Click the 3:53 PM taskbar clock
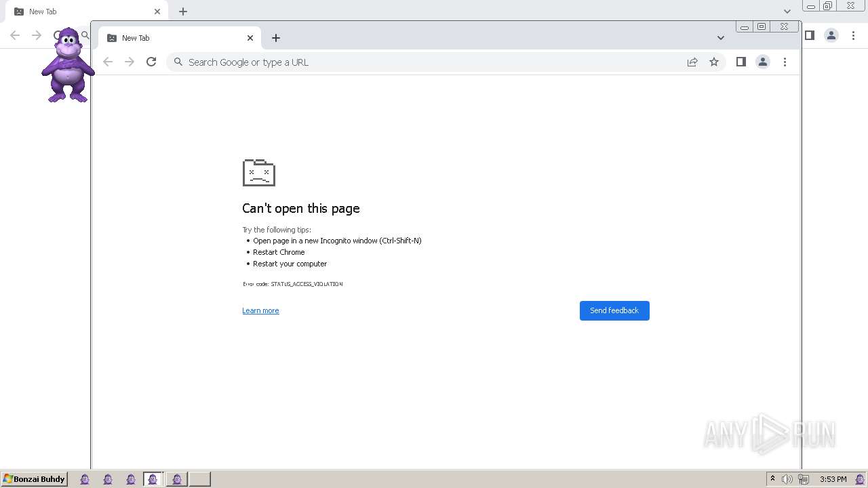The image size is (868, 488). click(833, 479)
